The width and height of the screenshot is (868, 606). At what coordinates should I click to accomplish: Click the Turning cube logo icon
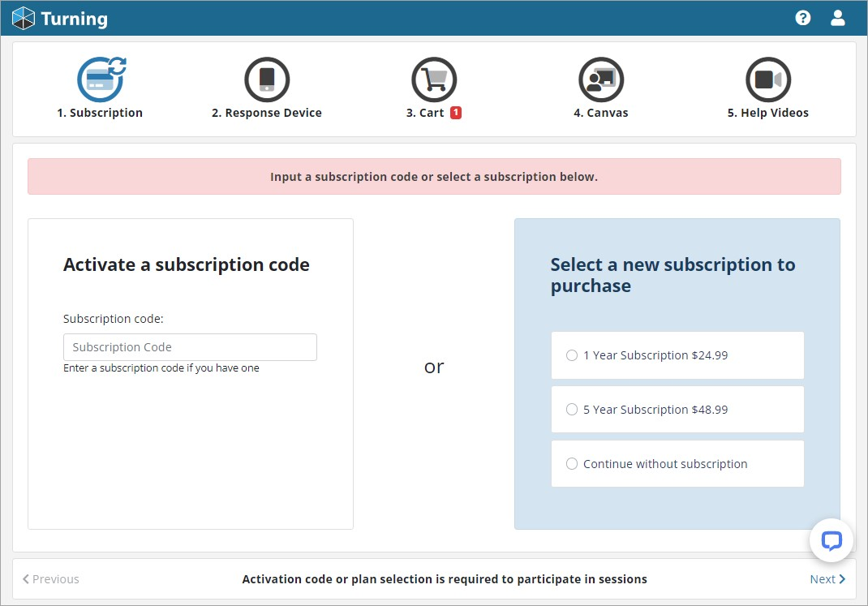click(x=24, y=19)
